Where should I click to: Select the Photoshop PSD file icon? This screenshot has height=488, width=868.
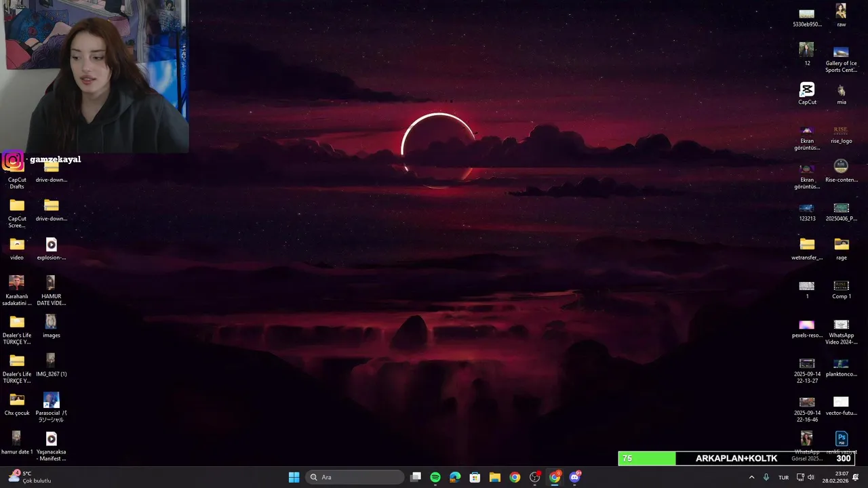point(841,439)
